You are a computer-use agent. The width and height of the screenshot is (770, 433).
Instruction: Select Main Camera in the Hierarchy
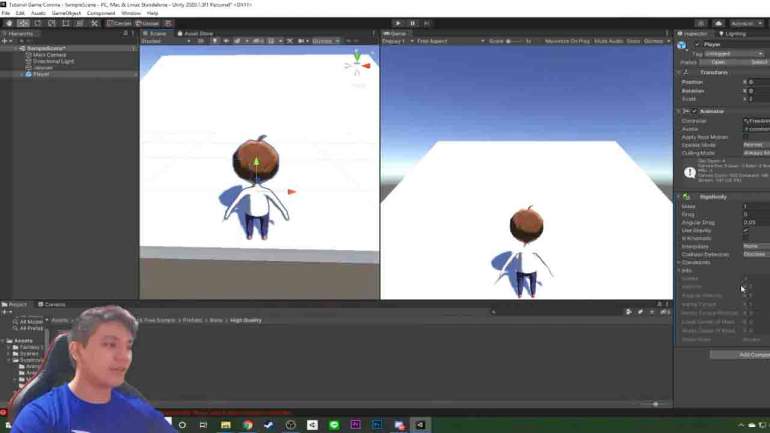pyautogui.click(x=48, y=54)
